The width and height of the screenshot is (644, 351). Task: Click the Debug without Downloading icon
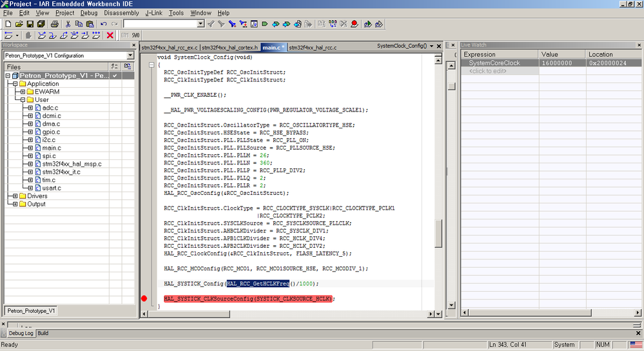coord(378,24)
